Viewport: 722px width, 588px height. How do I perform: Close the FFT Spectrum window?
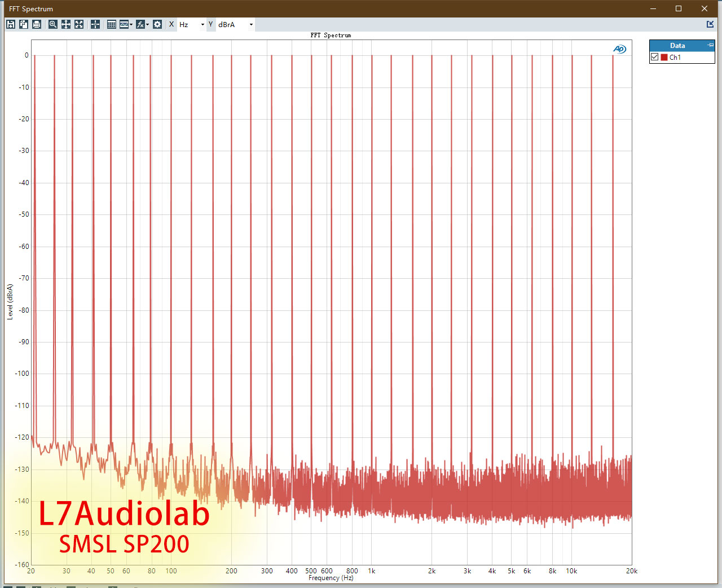point(705,8)
